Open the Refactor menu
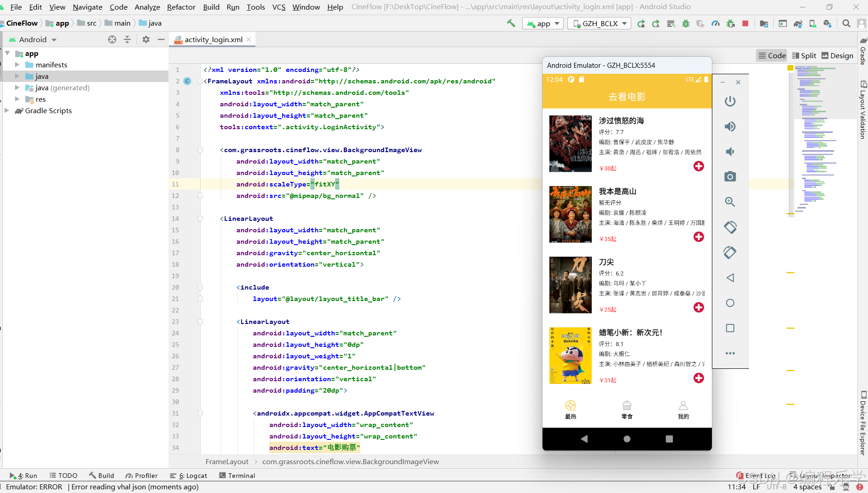Image resolution: width=868 pixels, height=493 pixels. (181, 7)
